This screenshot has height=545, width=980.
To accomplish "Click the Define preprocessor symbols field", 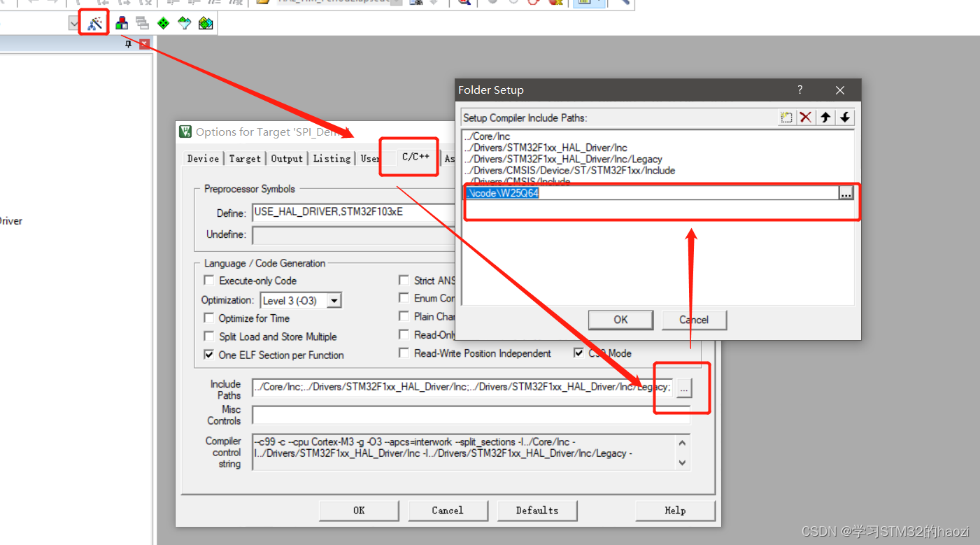I will click(354, 213).
